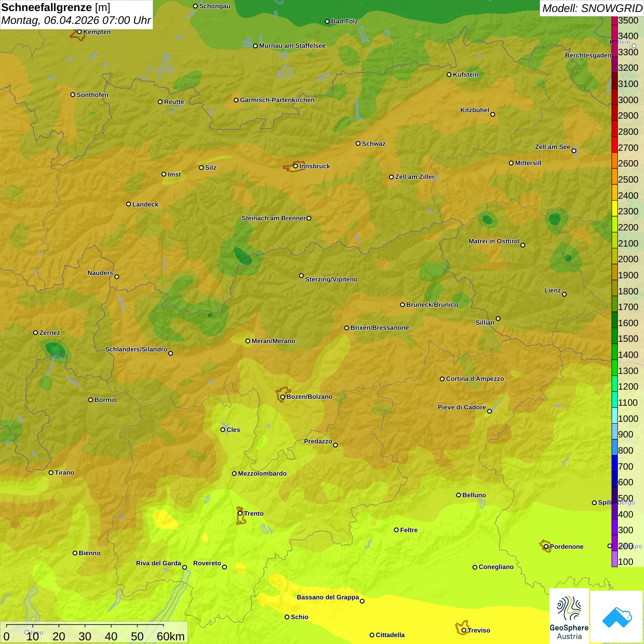Select the Bozen/Bolzano map marker
644x644 pixels.
tap(282, 397)
